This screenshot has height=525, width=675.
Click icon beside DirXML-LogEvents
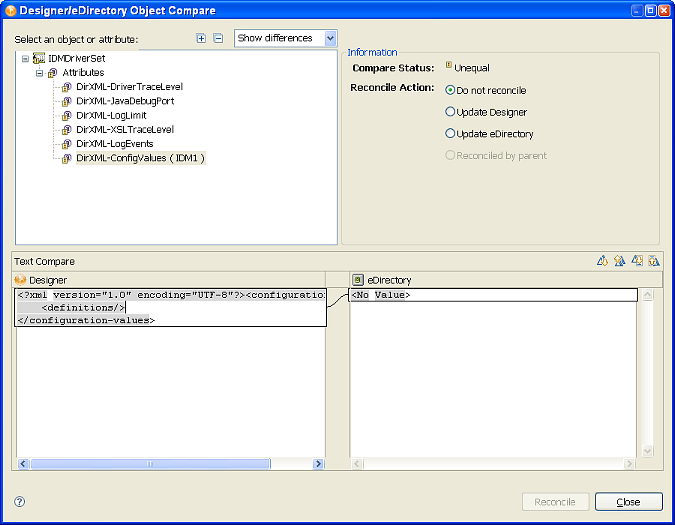point(66,144)
